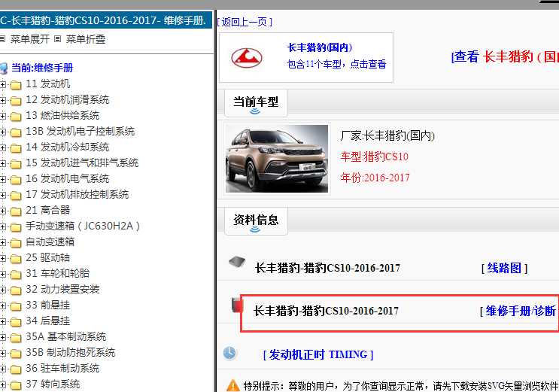Image resolution: width=559 pixels, height=392 pixels.
Task: Select tree item 25 驱动轴
Action: (x=47, y=257)
